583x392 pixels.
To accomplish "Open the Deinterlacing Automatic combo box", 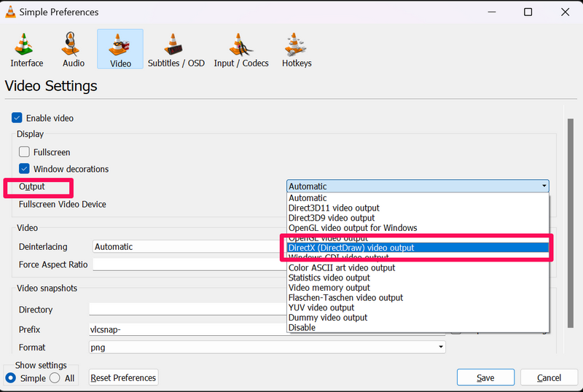I will (189, 246).
